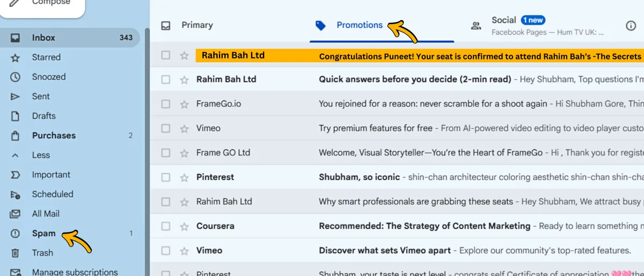The height and width of the screenshot is (276, 644).
Task: Collapse the sidebar with Less
Action: pos(41,155)
